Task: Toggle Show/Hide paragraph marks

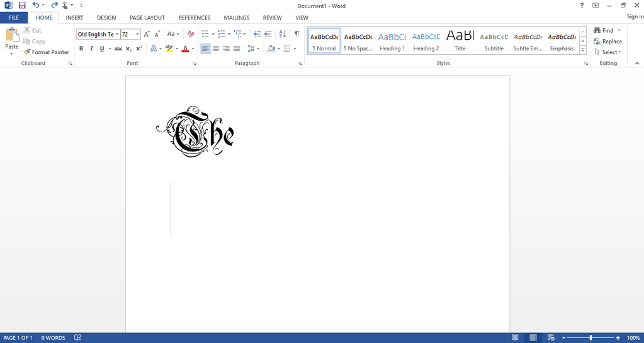Action: (297, 34)
